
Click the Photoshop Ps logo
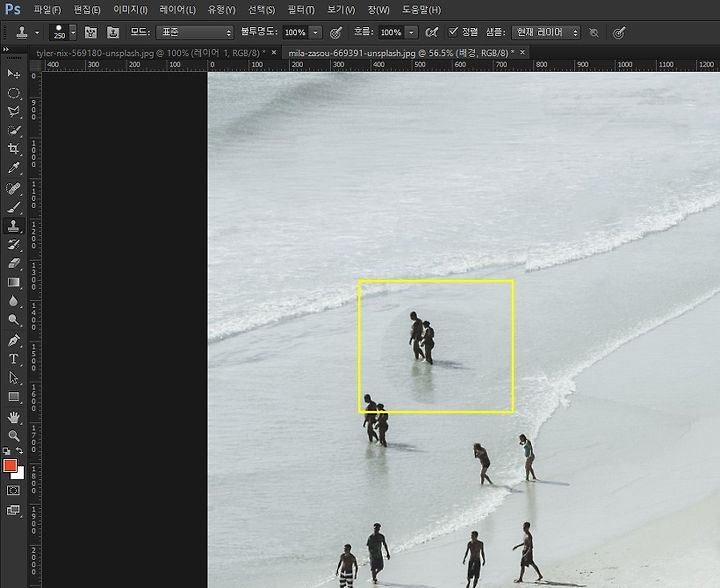(13, 9)
